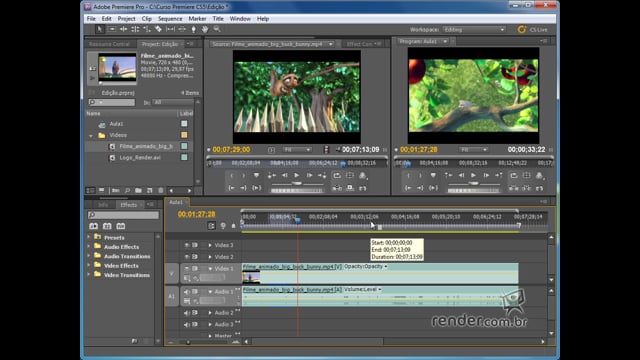
Task: Collapse the Videos bin in Project
Action: 91,136
